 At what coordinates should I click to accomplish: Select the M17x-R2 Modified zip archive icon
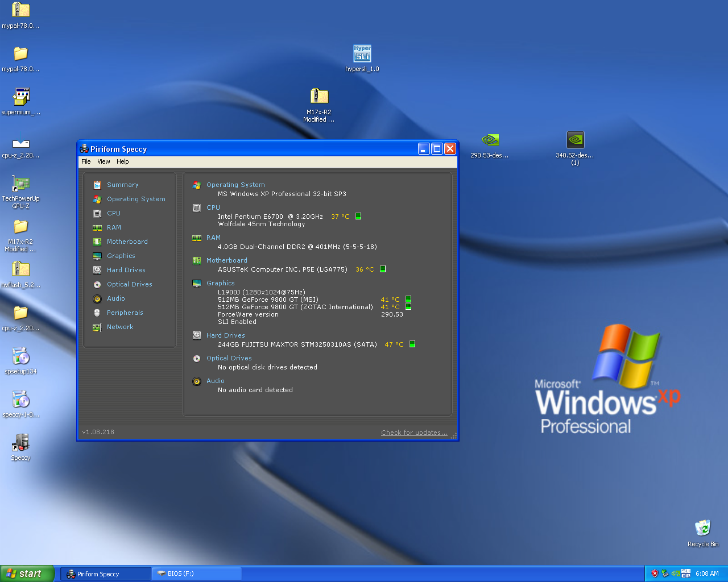point(319,105)
